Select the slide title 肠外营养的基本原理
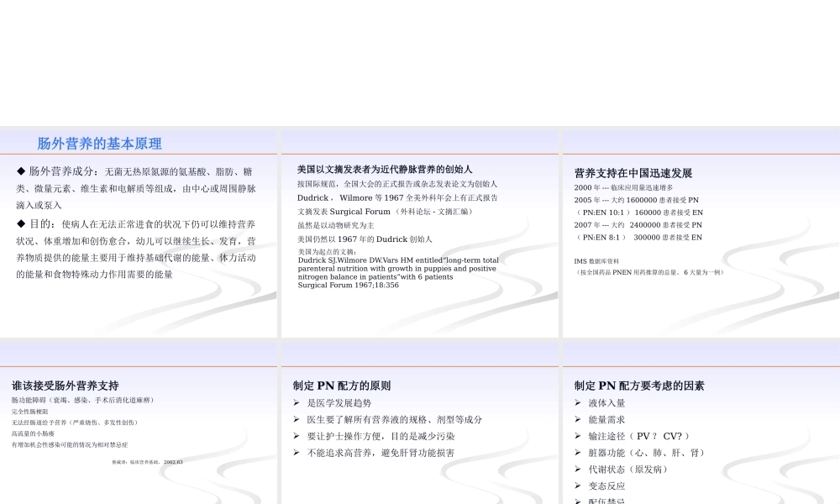 tap(98, 143)
